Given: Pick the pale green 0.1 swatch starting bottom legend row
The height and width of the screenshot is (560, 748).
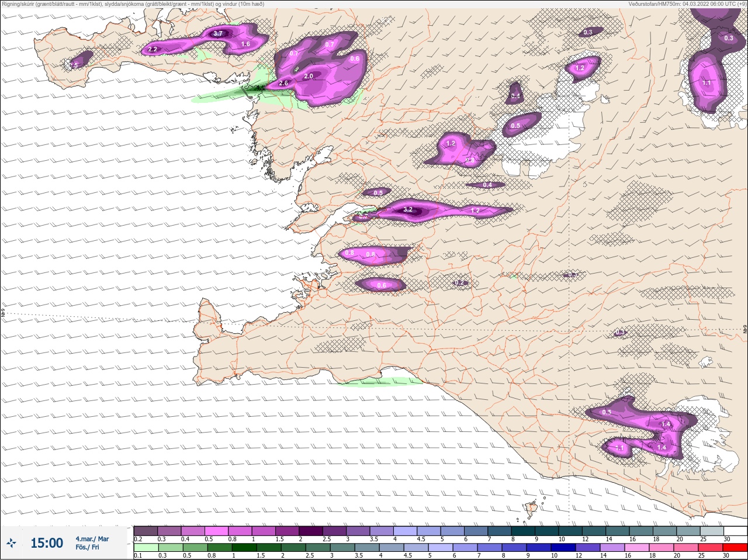Looking at the screenshot, I should [x=146, y=548].
